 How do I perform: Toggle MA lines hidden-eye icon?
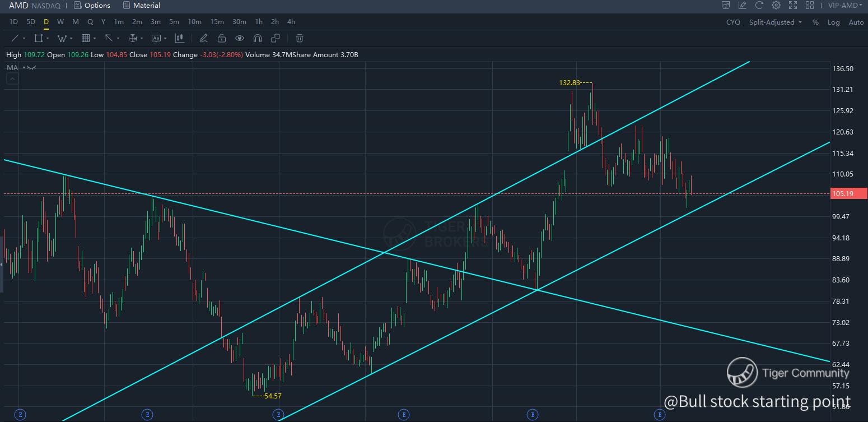pos(31,67)
